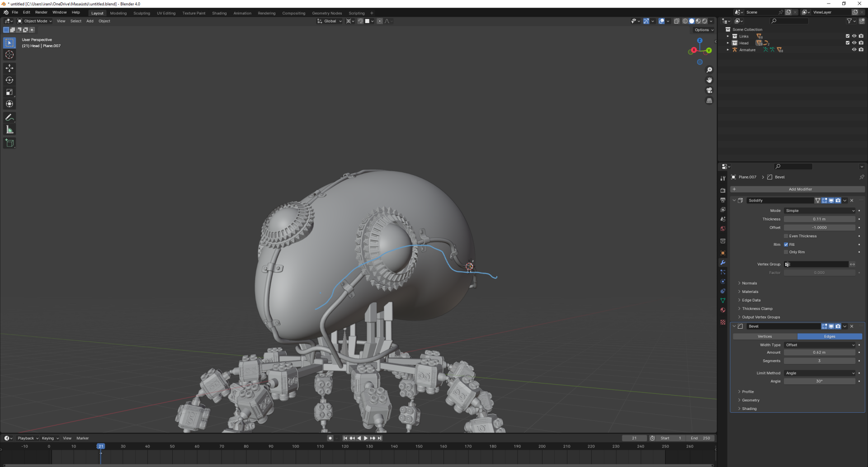
Task: Open the Object Data properties tab
Action: click(x=723, y=301)
